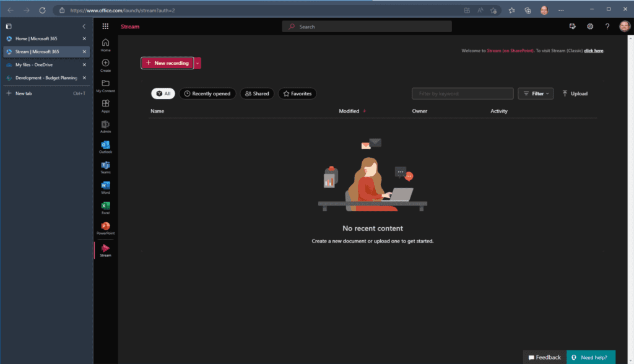Visit Stream Classic via click here link
The width and height of the screenshot is (634, 364).
click(593, 50)
